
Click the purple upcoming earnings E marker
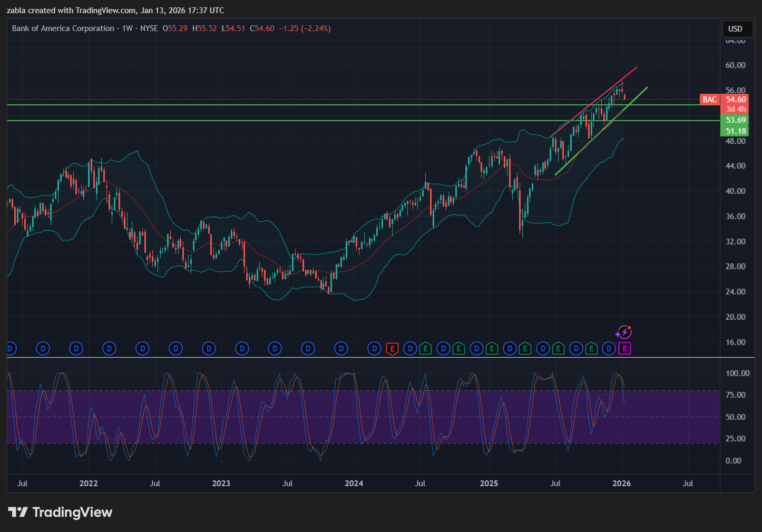pos(624,349)
